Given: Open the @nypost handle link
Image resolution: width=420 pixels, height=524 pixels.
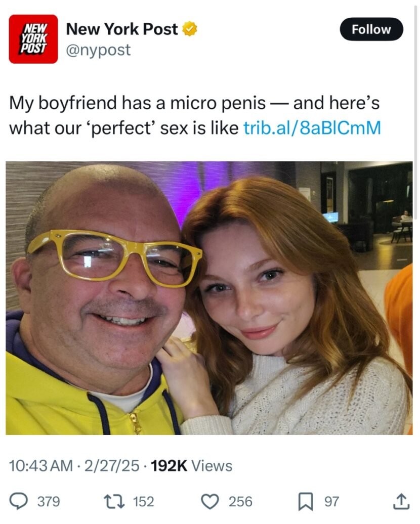Looking at the screenshot, I should 99,50.
